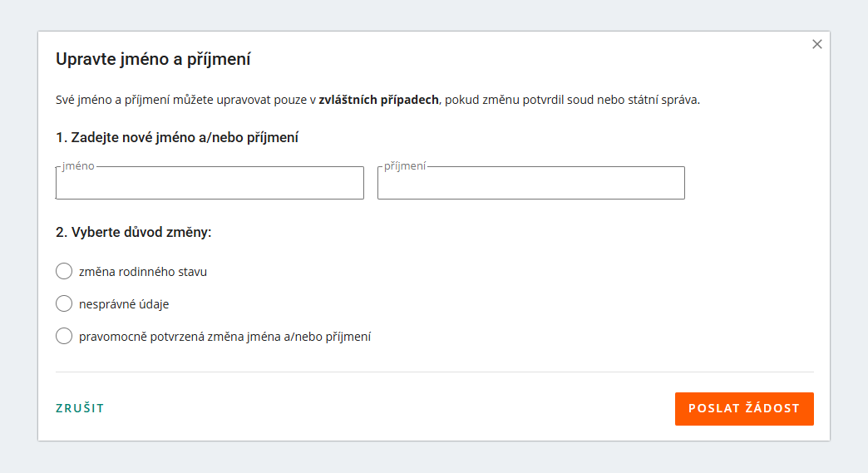Select the 'změna rodinného stavu' radio circle
Viewport: 868px width, 473px height.
pyautogui.click(x=64, y=271)
